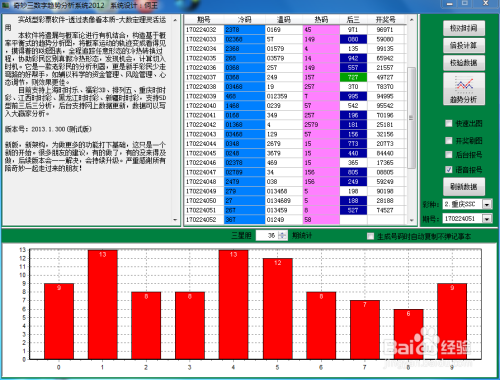Click 开奖号 cell 96971

pyautogui.click(x=386, y=30)
